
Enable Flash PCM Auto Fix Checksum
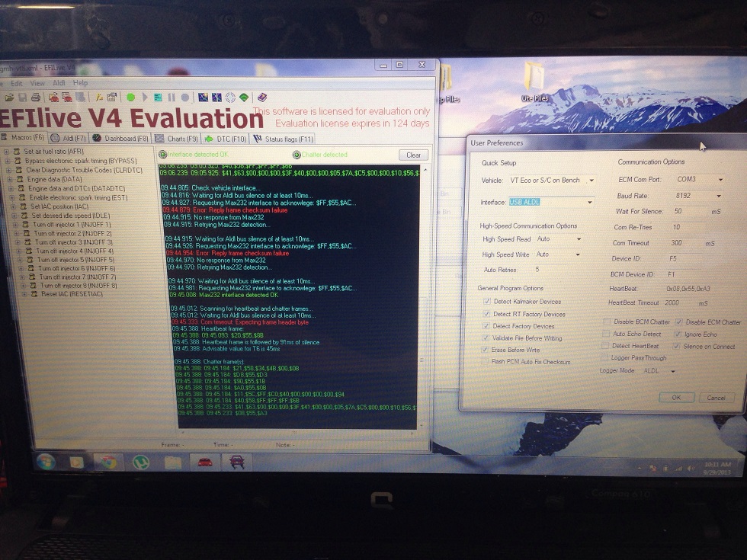pos(485,361)
